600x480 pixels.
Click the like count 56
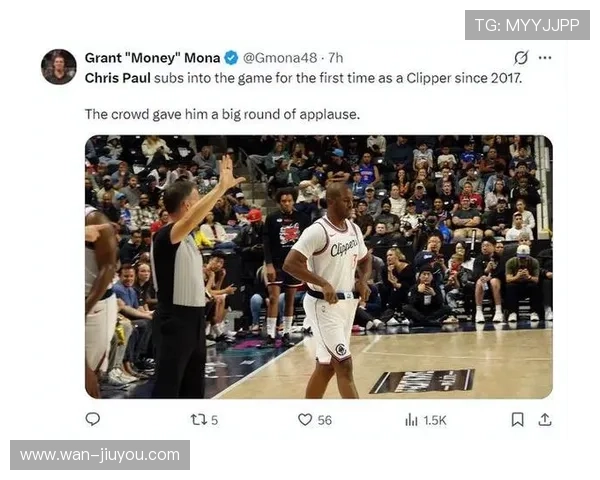[x=324, y=420]
